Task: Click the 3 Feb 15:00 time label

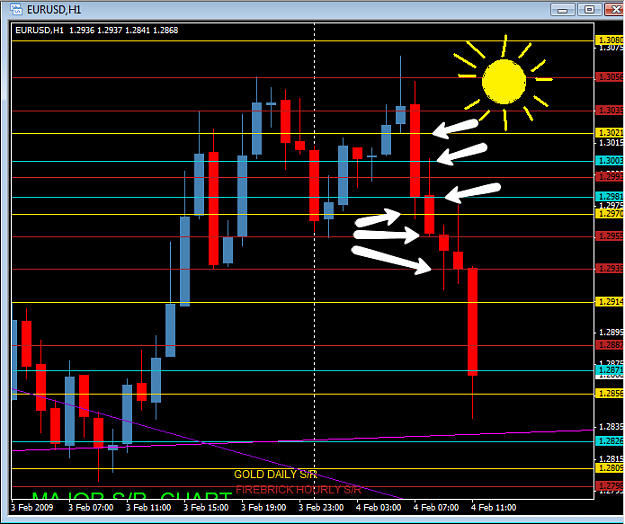Action: [206, 508]
